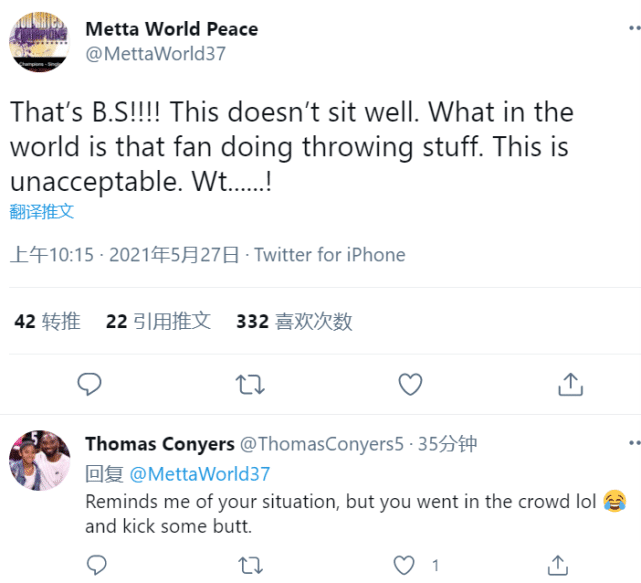View the 332 喜欢次数 likes list
The image size is (641, 583).
(294, 321)
